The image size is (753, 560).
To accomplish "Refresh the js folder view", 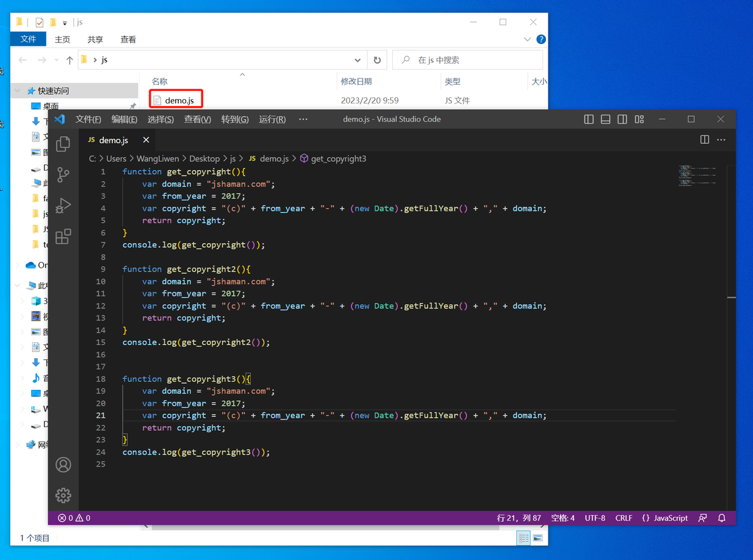I will click(377, 60).
